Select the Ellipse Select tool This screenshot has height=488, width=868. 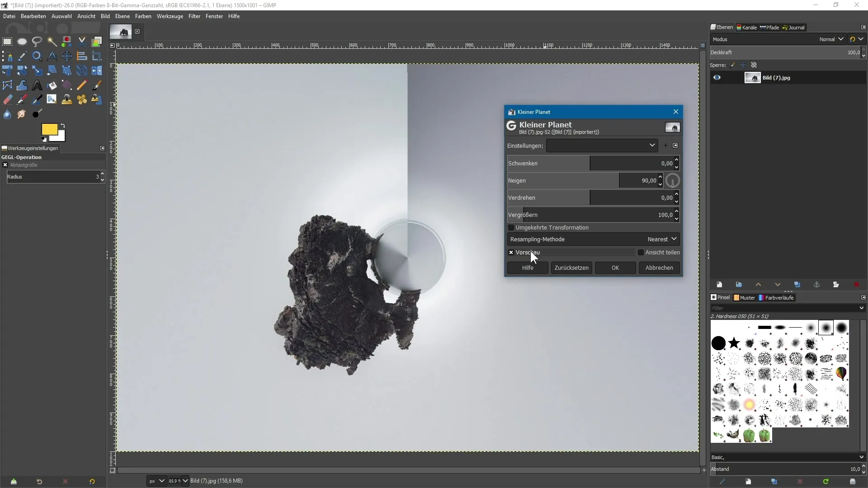click(22, 42)
